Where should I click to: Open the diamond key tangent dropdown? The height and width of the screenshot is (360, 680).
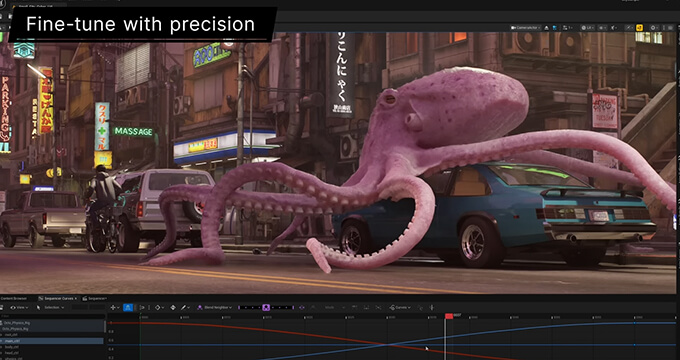coord(159,308)
